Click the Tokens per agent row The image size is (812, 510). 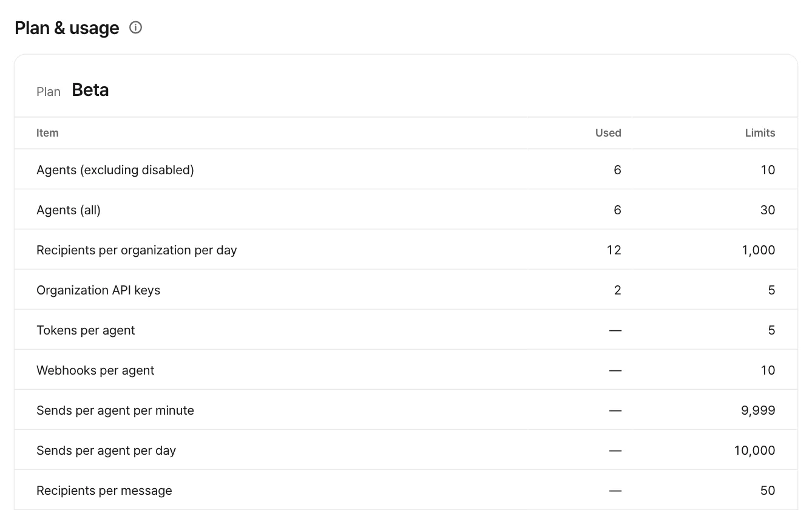pos(406,330)
